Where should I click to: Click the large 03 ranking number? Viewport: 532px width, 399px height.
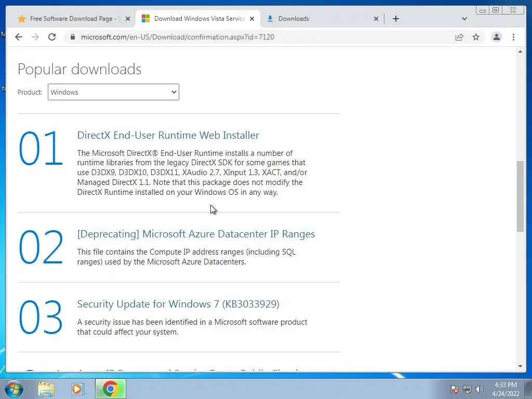[x=41, y=317]
